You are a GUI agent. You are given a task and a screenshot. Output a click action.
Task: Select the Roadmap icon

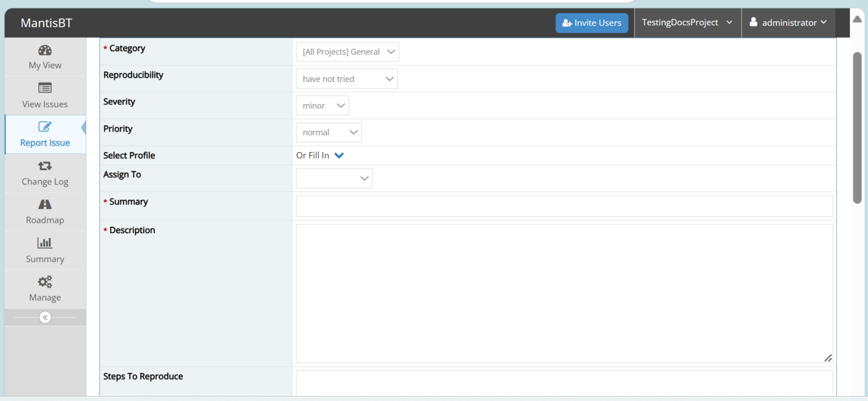(45, 204)
